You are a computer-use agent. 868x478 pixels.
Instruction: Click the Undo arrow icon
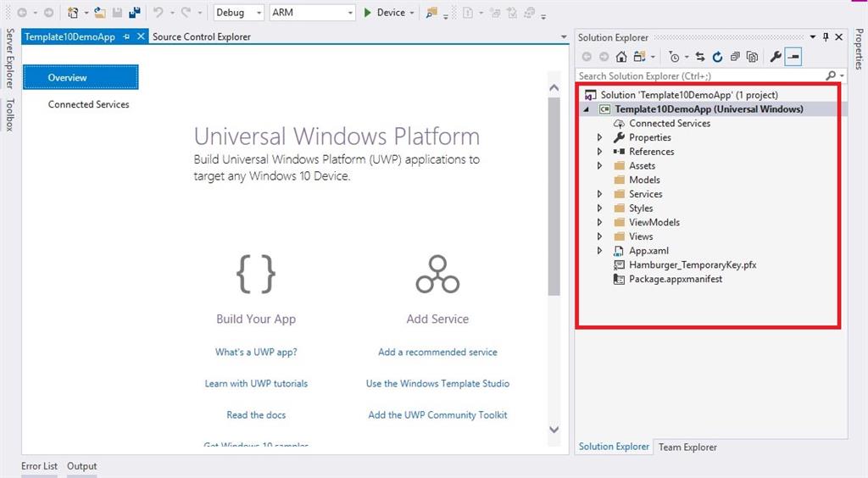pos(159,12)
